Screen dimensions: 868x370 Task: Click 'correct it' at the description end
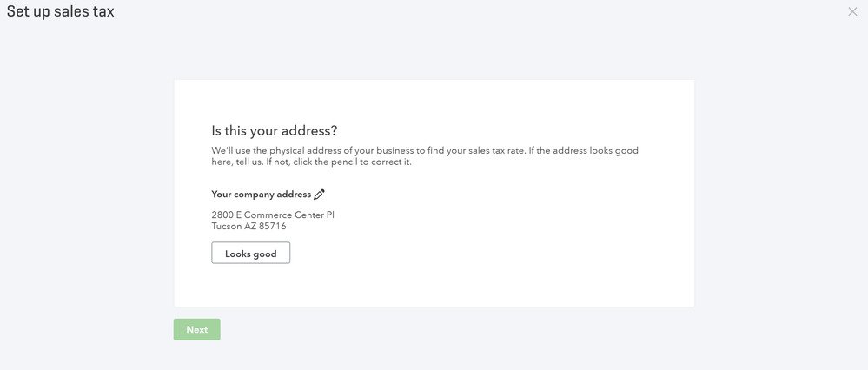[x=389, y=162]
